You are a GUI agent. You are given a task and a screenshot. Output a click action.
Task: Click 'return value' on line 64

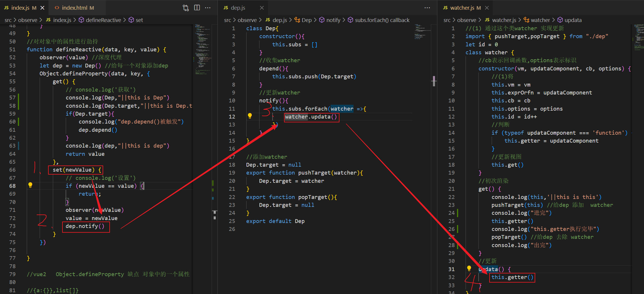[85, 154]
